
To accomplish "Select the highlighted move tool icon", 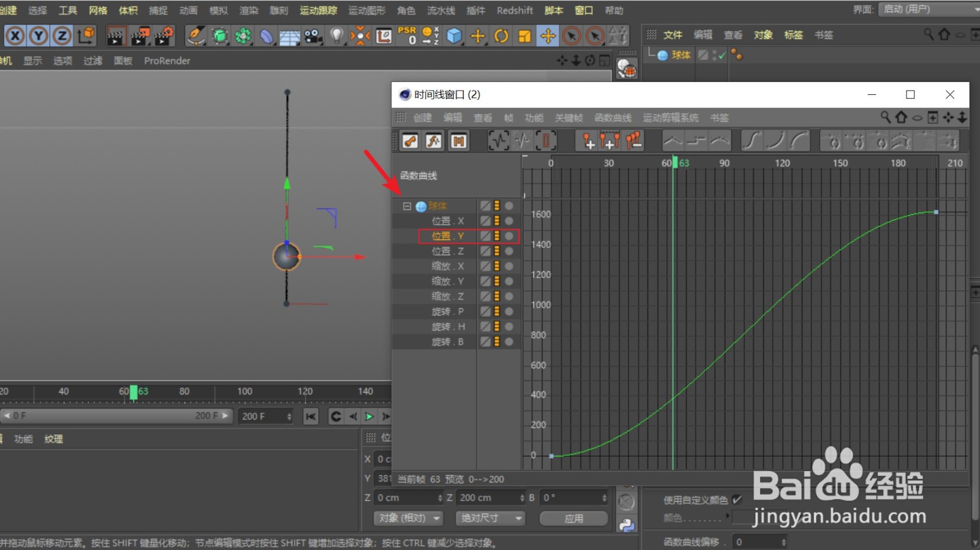I will (548, 36).
